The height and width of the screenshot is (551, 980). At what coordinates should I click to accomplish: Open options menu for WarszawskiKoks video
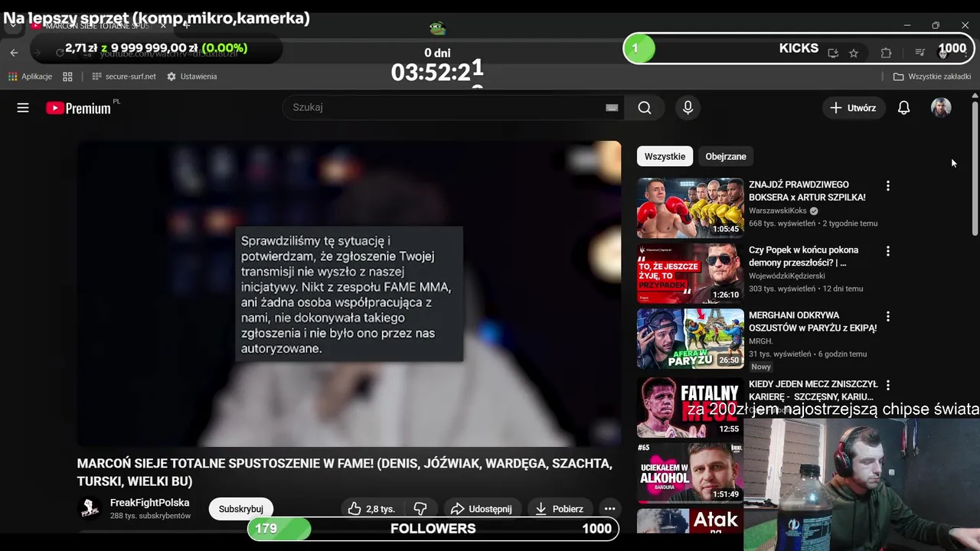[x=887, y=186]
